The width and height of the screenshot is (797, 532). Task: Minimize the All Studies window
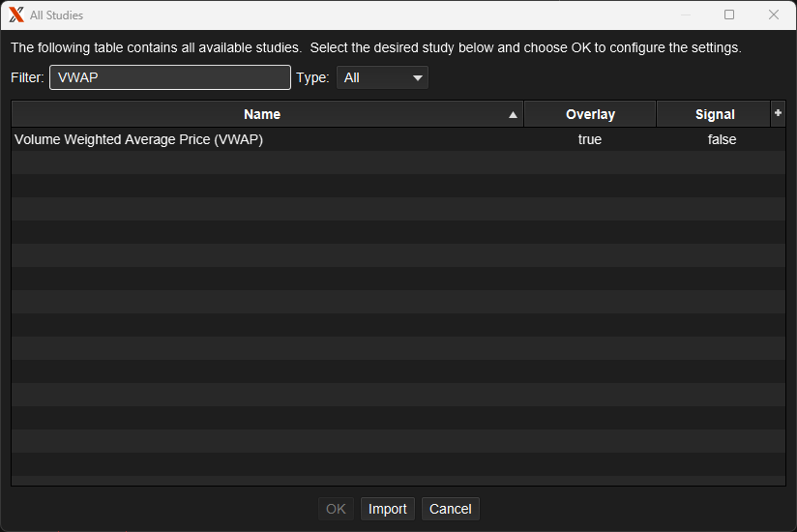[686, 15]
